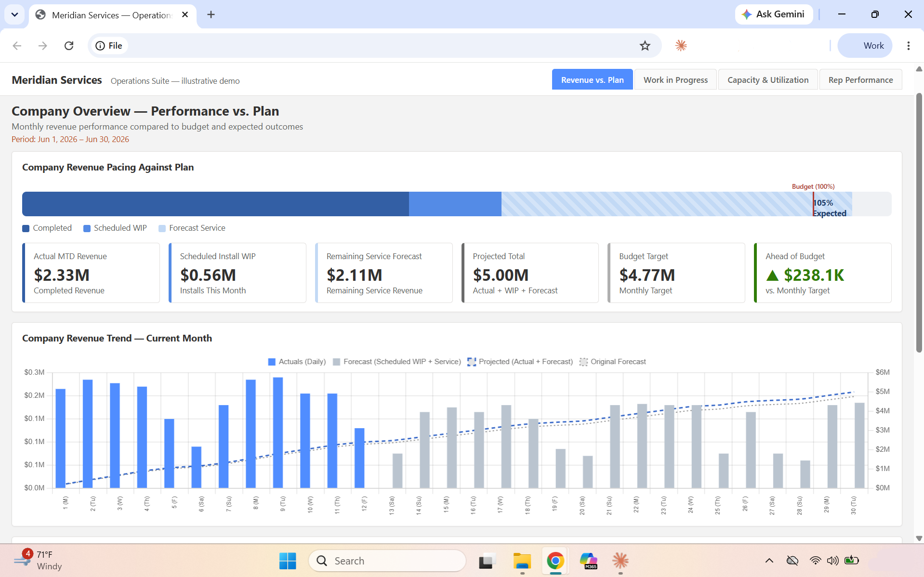
Task: Open File Explorer from the taskbar
Action: click(522, 561)
